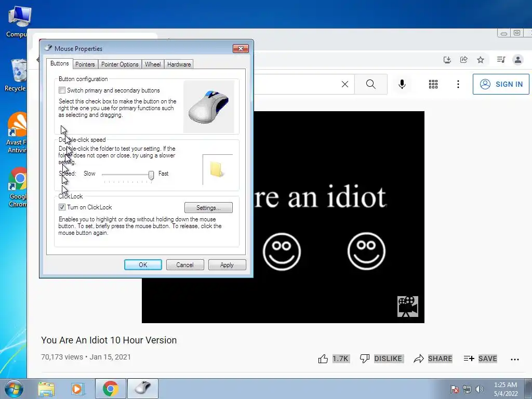The height and width of the screenshot is (399, 532).
Task: Open Chrome media control icon
Action: click(x=501, y=60)
